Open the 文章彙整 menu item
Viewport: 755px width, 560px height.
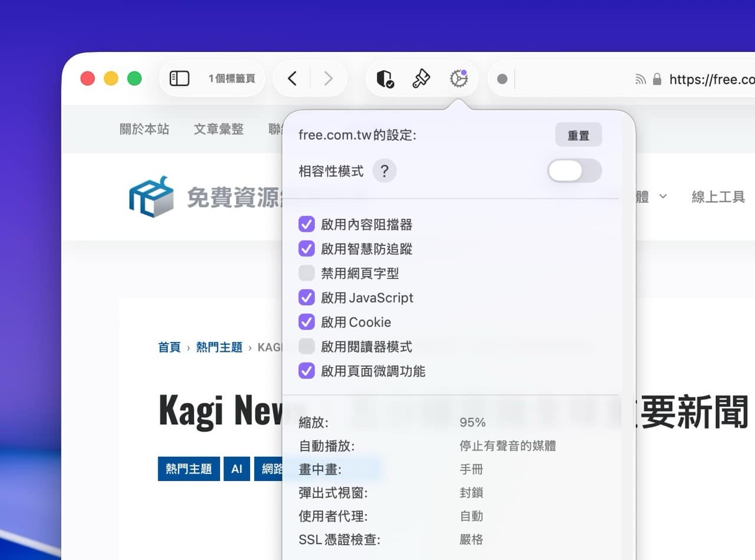pyautogui.click(x=219, y=129)
